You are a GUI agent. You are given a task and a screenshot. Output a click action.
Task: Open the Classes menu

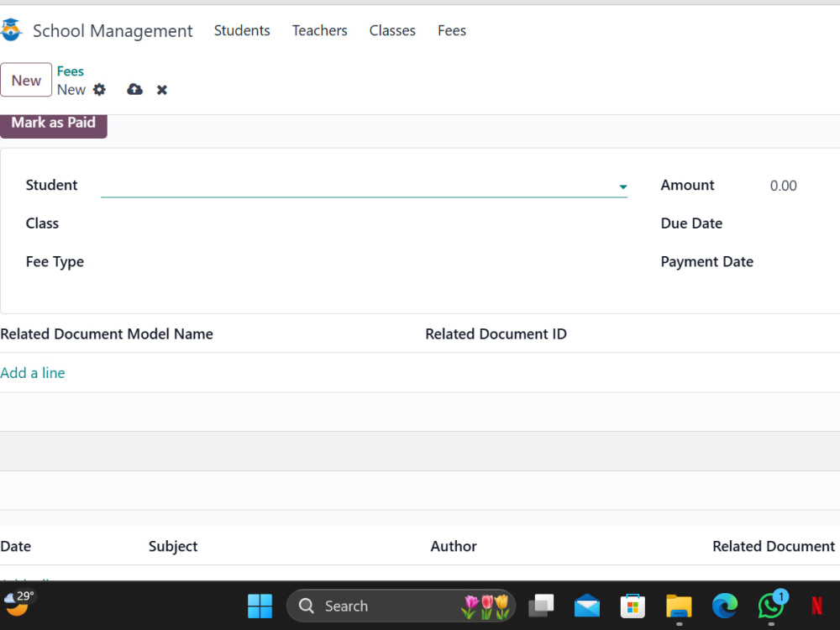click(x=392, y=30)
